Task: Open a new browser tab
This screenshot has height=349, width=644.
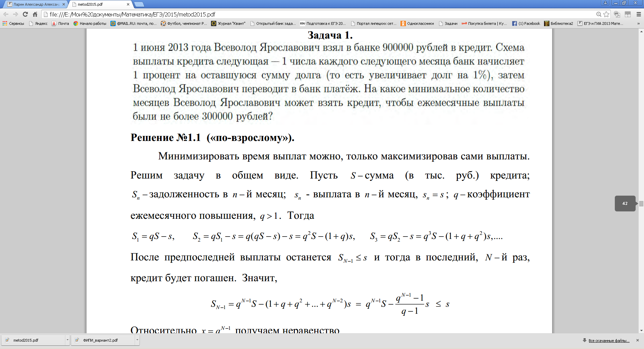Action: pyautogui.click(x=139, y=4)
